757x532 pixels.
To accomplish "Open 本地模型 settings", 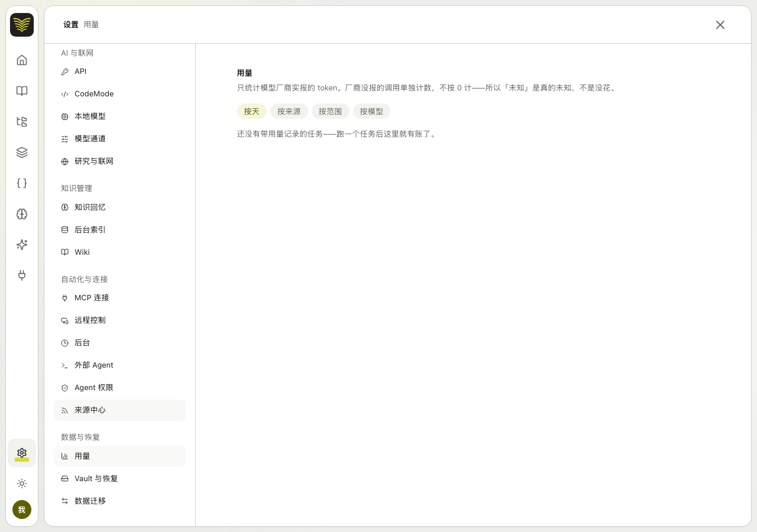I will [x=119, y=116].
